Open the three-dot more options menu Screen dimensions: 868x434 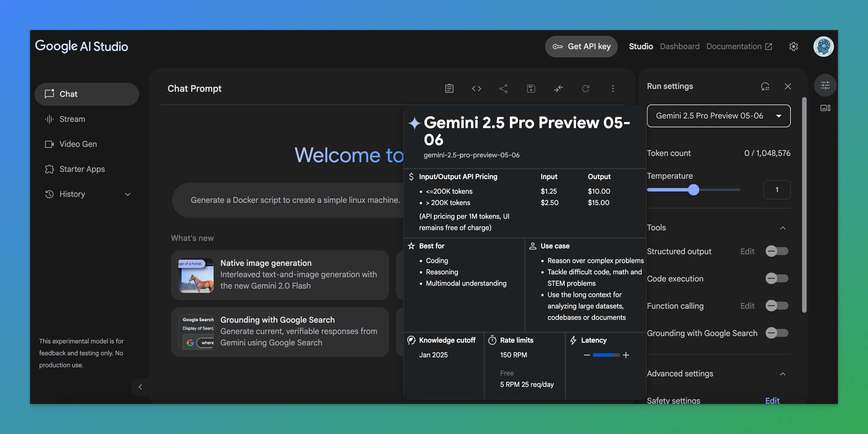coord(613,89)
